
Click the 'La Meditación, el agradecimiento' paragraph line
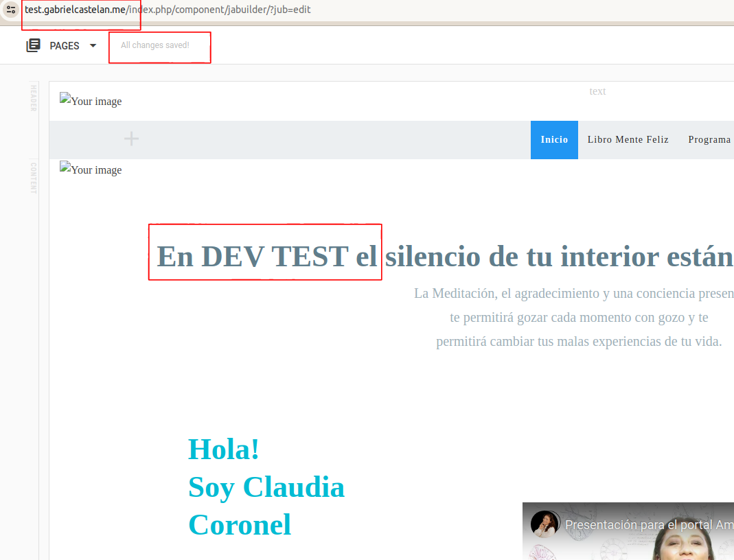574,293
